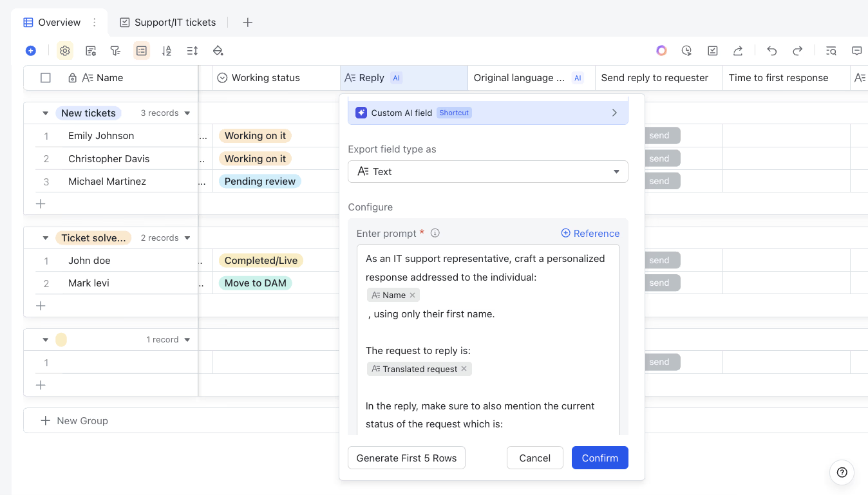Collapse the New tickets group
Viewport: 868px width, 495px height.
click(46, 113)
